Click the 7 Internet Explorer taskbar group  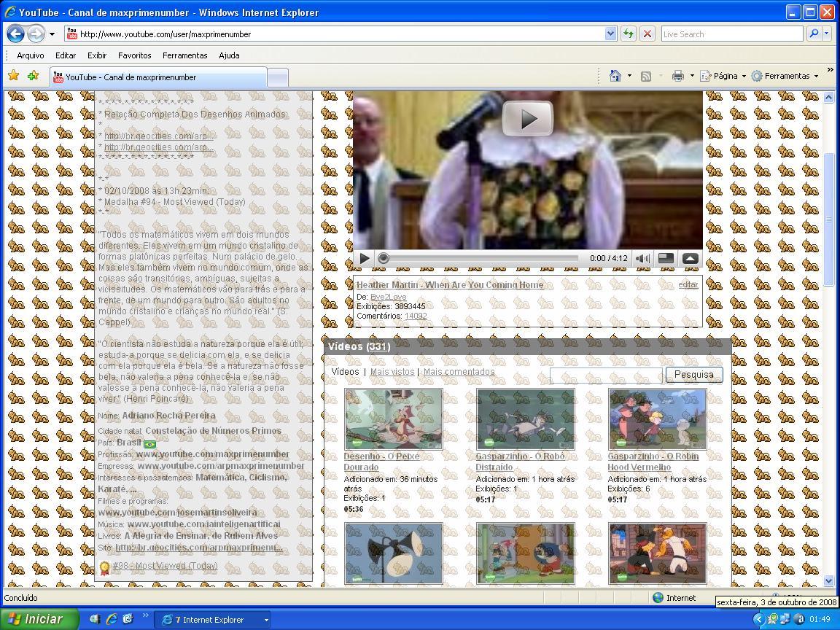tap(212, 620)
